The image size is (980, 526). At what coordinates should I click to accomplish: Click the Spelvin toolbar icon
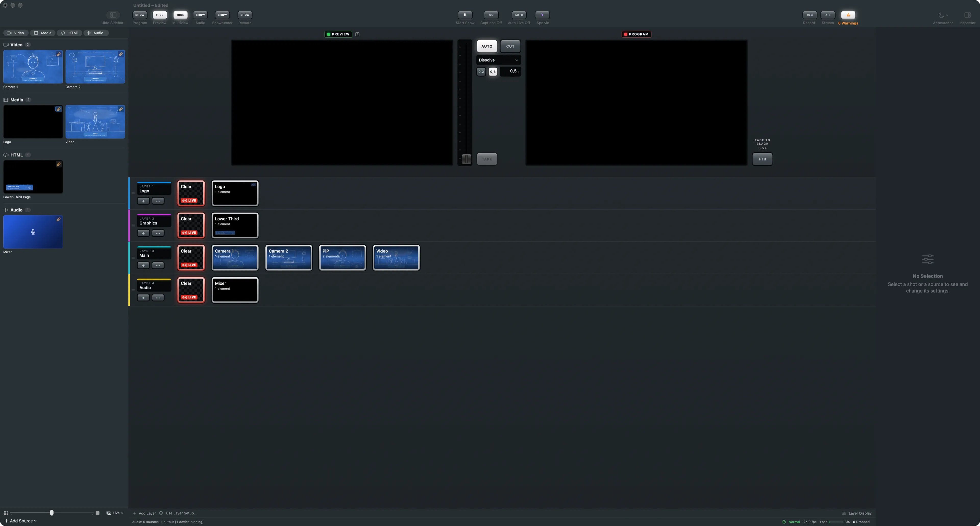542,15
